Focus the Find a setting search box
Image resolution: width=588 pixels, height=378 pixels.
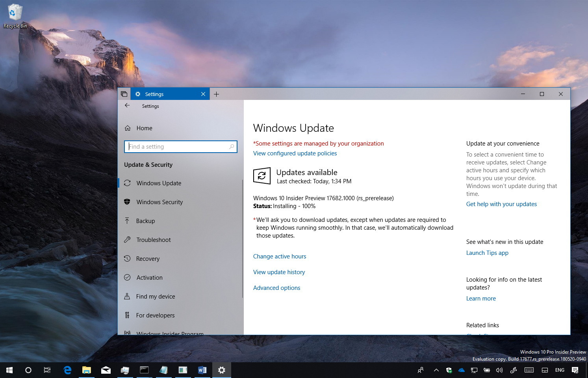click(181, 147)
